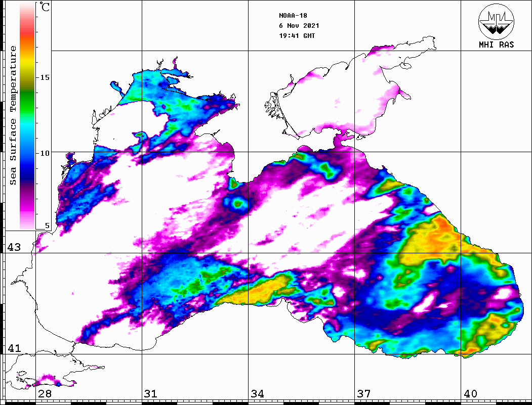532x405 pixels.
Task: Click longitude label 34
Action: click(x=257, y=393)
